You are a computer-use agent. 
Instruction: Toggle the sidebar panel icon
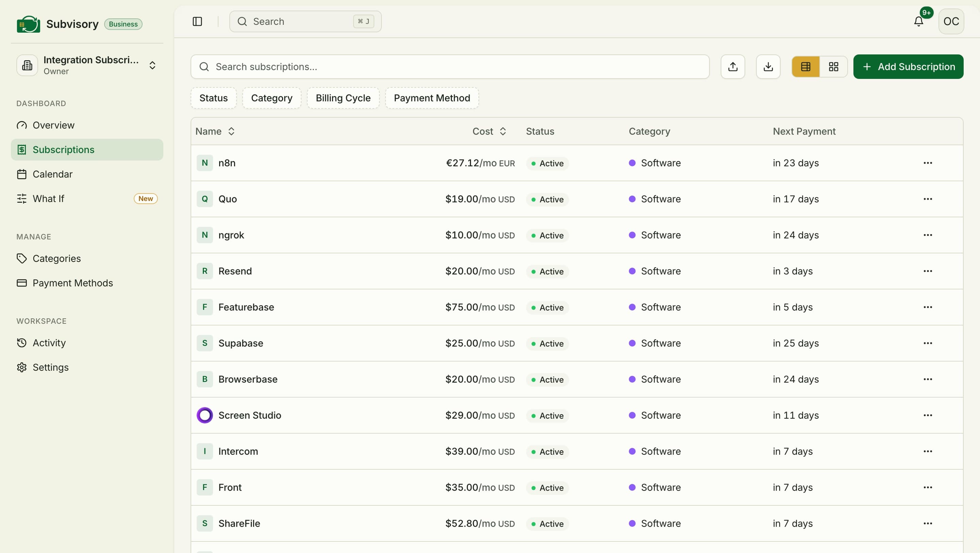[197, 21]
